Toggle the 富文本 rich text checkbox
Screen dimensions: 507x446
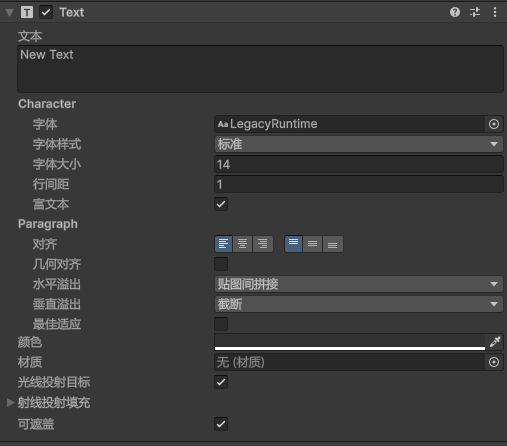point(221,204)
